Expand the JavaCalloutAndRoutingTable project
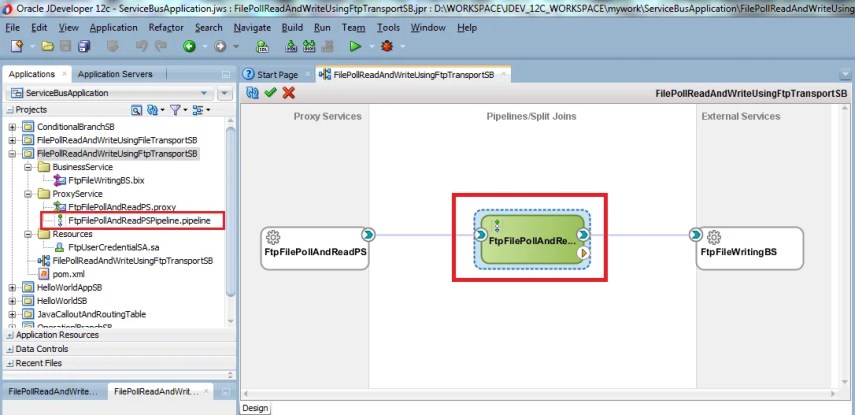Image resolution: width=855 pixels, height=415 pixels. point(13,314)
